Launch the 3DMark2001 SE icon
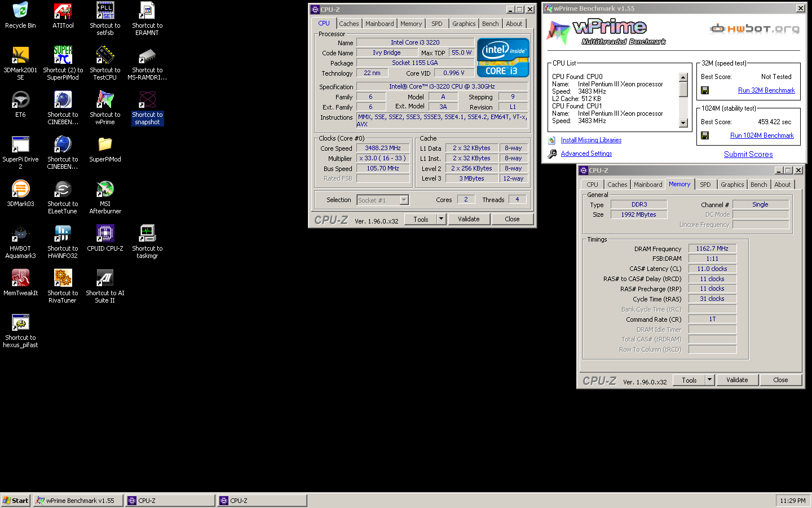 (x=20, y=63)
